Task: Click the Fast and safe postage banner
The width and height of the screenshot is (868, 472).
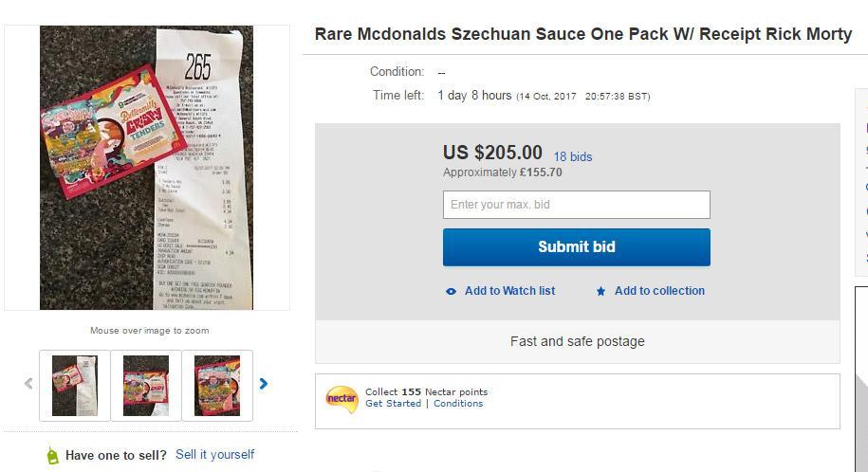Action: coord(577,341)
